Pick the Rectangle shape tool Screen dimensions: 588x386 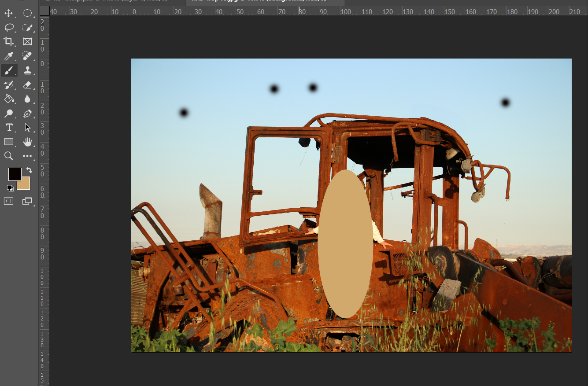point(9,142)
